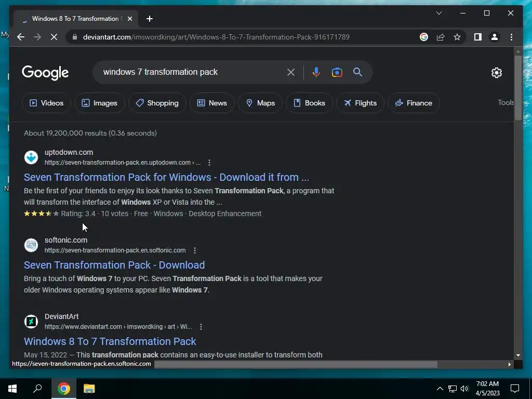Switch to Maps results
Image resolution: width=532 pixels, height=399 pixels.
[x=260, y=103]
